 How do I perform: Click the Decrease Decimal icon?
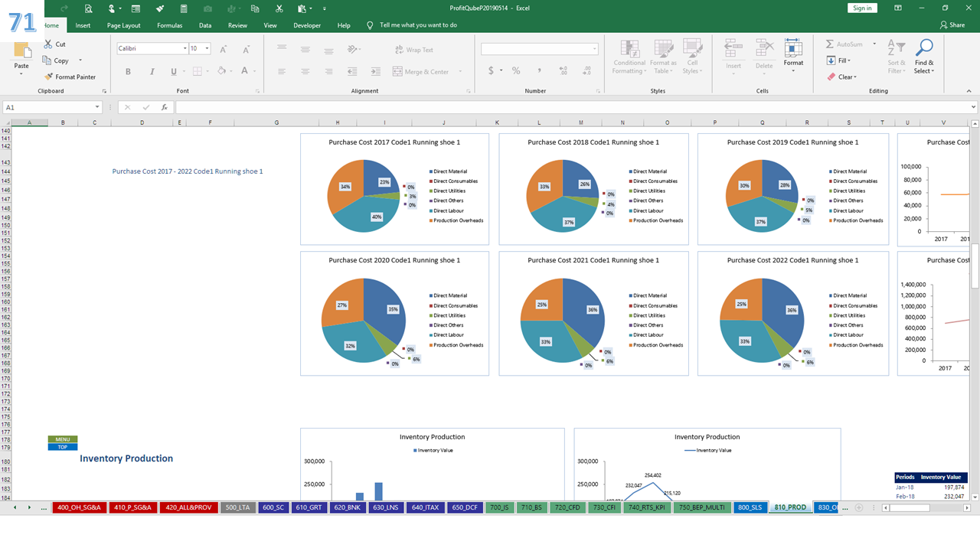(586, 70)
